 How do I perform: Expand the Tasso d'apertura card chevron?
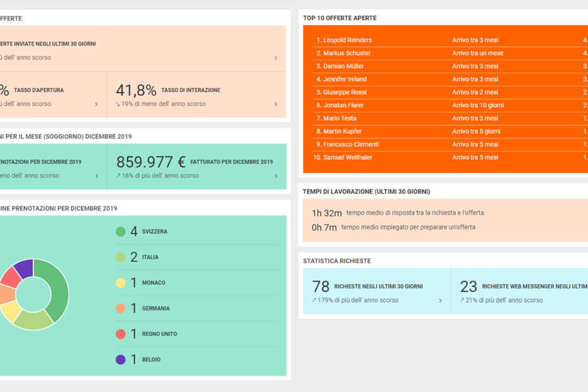[96, 104]
